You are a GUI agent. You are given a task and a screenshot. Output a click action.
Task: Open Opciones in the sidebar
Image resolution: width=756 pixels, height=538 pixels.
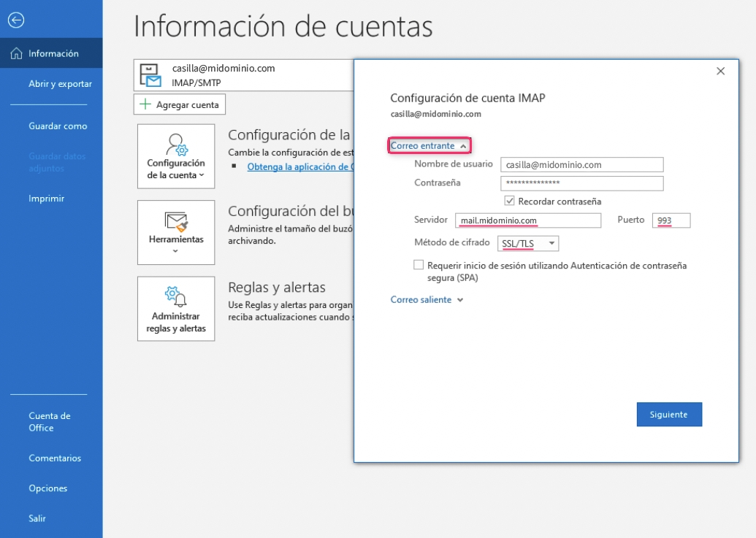[47, 488]
